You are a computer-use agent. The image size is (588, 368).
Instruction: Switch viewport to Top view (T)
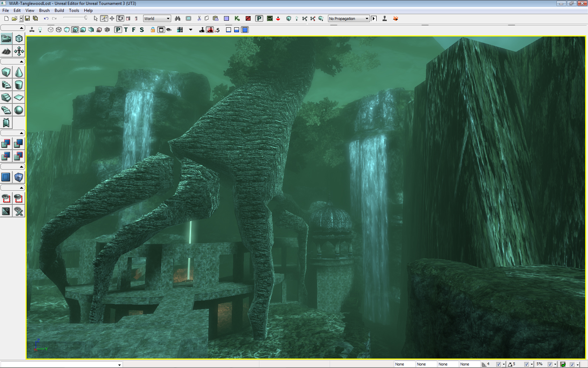coord(126,30)
